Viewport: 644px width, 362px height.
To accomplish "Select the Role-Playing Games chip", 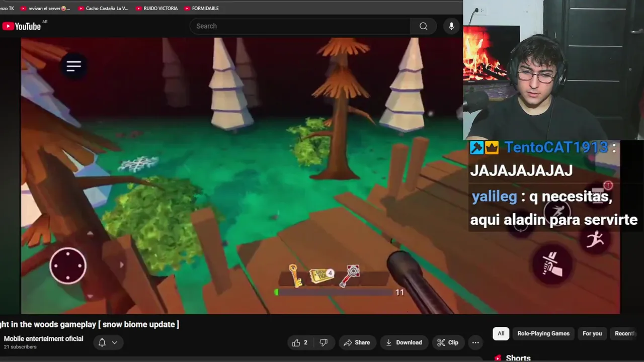I will tap(543, 333).
